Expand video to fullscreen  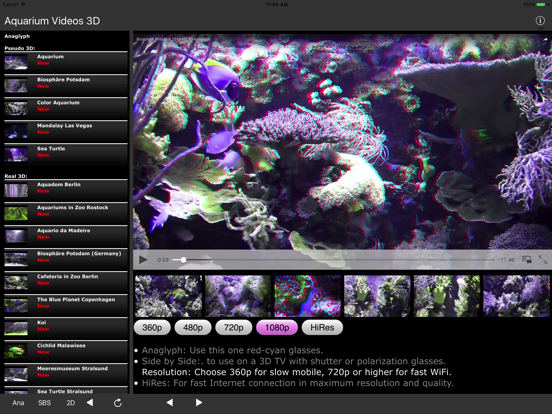tap(543, 259)
